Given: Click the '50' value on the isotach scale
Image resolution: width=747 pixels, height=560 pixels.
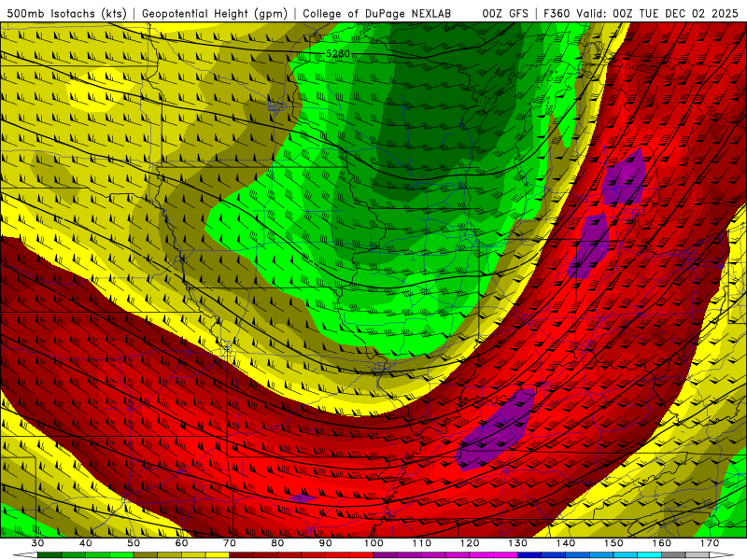Looking at the screenshot, I should coord(134,543).
